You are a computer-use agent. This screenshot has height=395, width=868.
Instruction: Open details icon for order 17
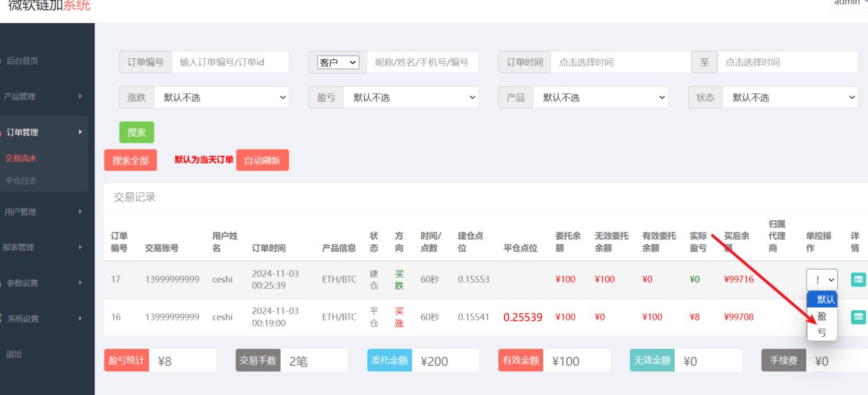click(x=858, y=279)
